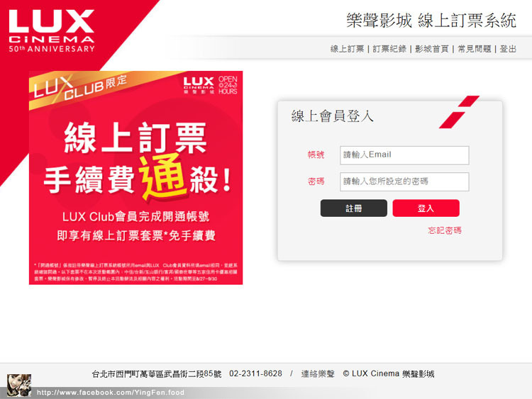Open the 連絡樂聲 contact link in the footer

pos(318,374)
